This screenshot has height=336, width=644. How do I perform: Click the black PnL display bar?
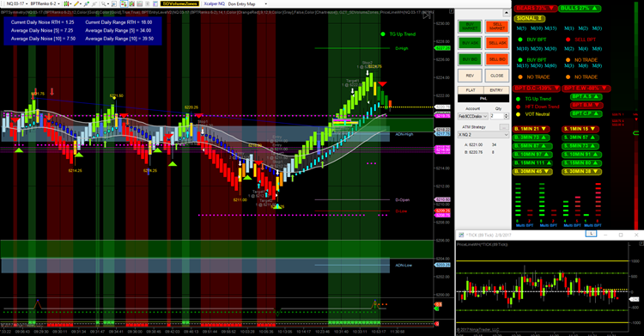(x=483, y=98)
